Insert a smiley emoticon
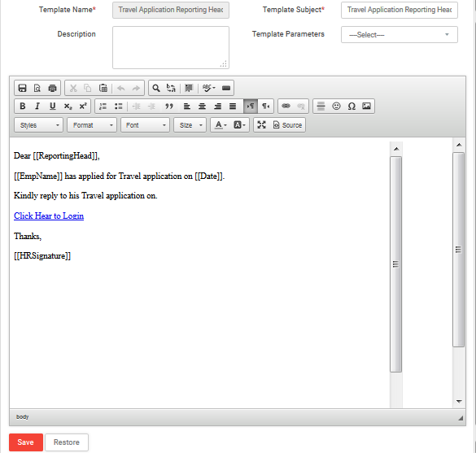The width and height of the screenshot is (476, 453). (336, 107)
